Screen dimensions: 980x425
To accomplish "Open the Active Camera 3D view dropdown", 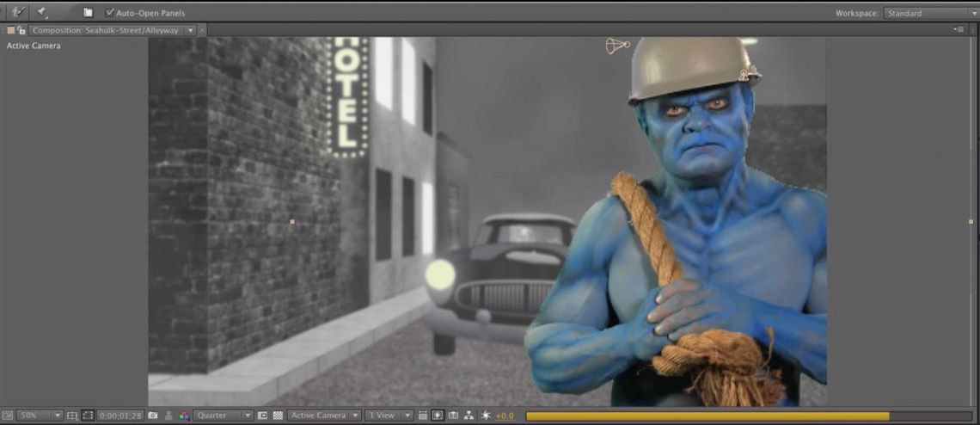I will click(324, 415).
